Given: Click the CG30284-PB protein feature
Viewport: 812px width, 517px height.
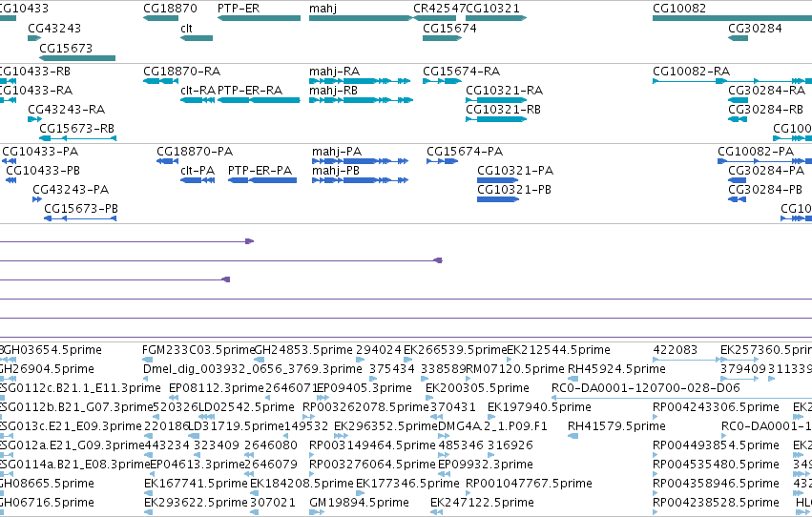Looking at the screenshot, I should [737, 199].
